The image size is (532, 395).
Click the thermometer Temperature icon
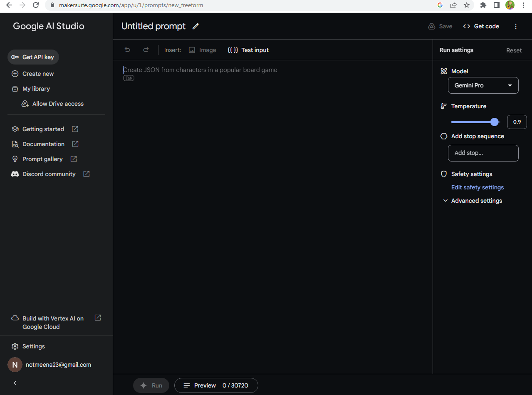[444, 106]
